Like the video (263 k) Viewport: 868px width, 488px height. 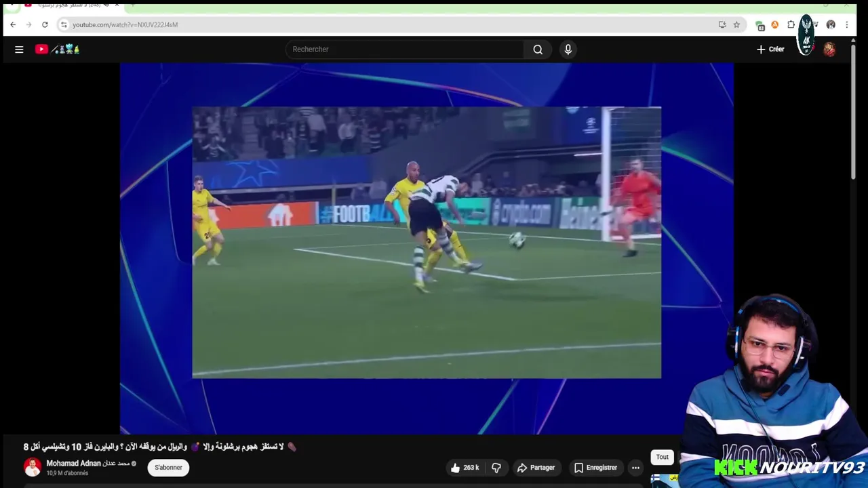pos(465,468)
